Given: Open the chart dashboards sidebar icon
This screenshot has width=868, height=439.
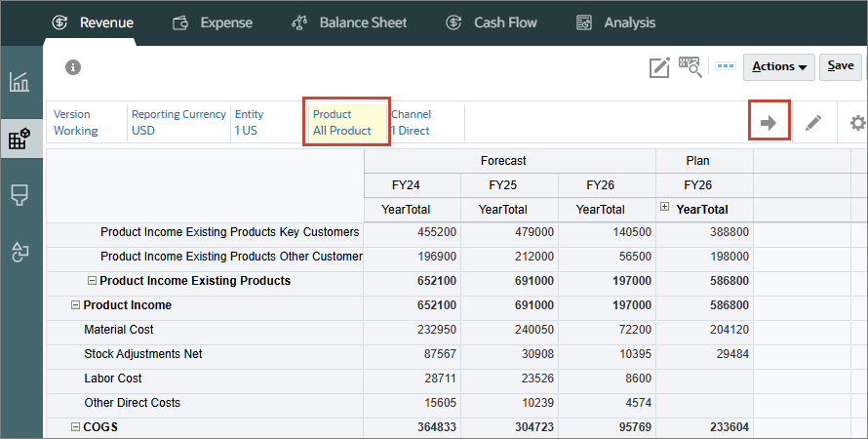Looking at the screenshot, I should click(x=20, y=81).
